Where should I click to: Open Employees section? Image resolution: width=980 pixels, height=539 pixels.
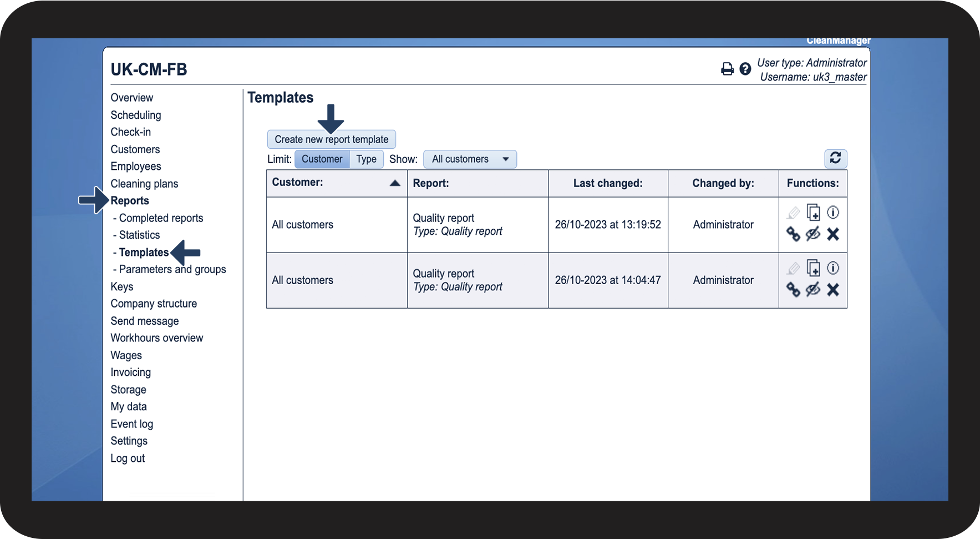click(135, 167)
